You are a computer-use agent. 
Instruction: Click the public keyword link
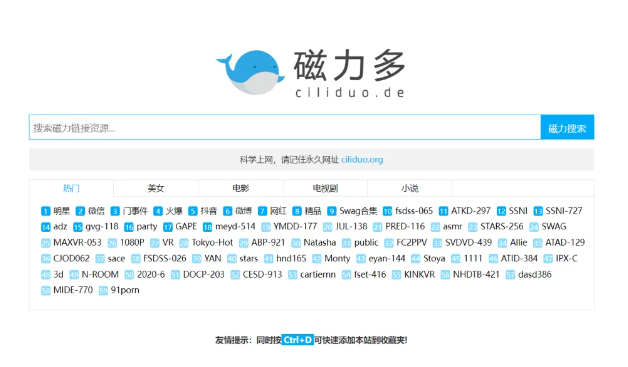(366, 243)
